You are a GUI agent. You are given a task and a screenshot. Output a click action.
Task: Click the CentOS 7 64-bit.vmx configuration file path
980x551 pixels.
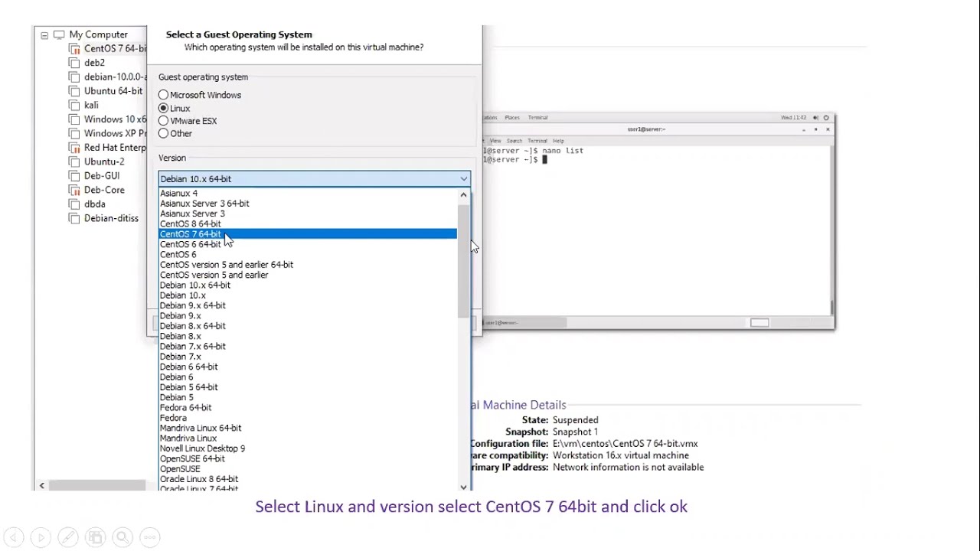[x=625, y=444]
